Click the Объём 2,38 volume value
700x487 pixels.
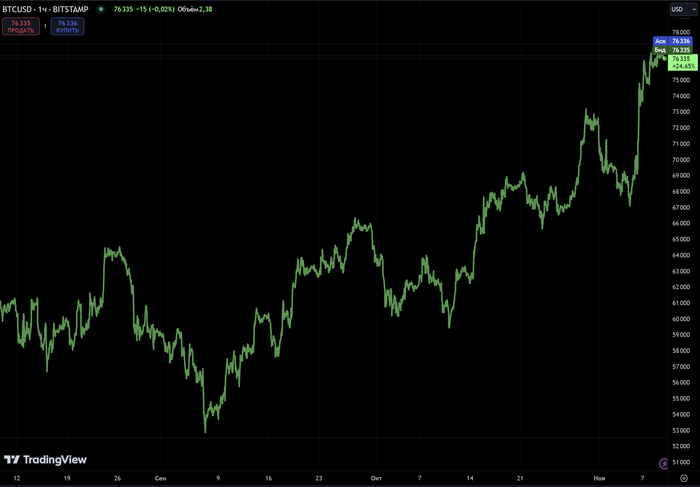point(195,9)
